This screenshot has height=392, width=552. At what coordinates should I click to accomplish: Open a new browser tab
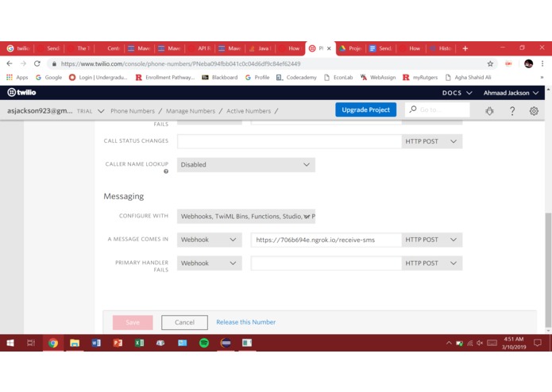coord(465,48)
